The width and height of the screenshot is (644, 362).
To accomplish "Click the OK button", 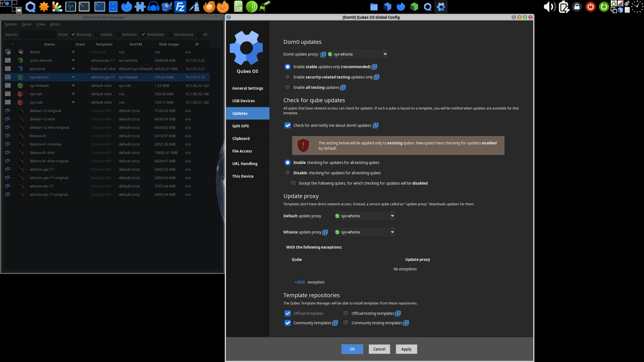I will pyautogui.click(x=352, y=349).
